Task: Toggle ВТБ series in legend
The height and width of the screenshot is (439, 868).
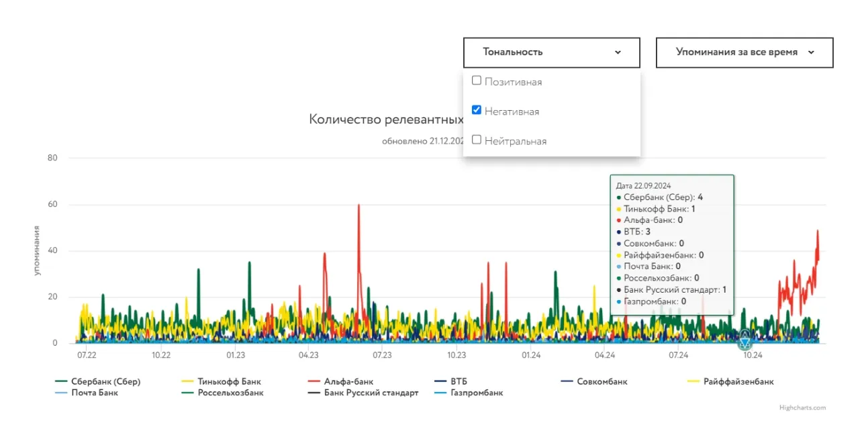Action: [450, 381]
